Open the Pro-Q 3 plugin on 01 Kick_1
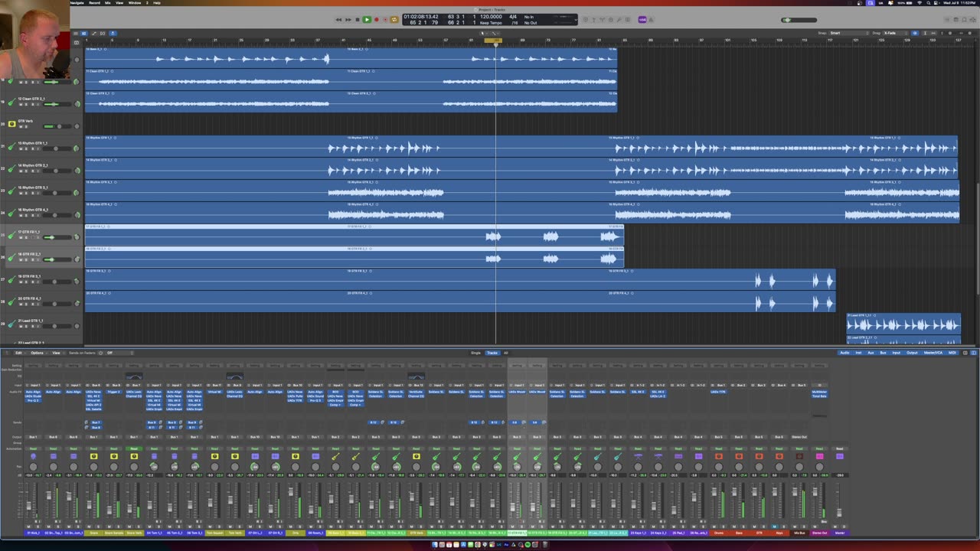Screen dimensions: 980x551 tap(33, 400)
